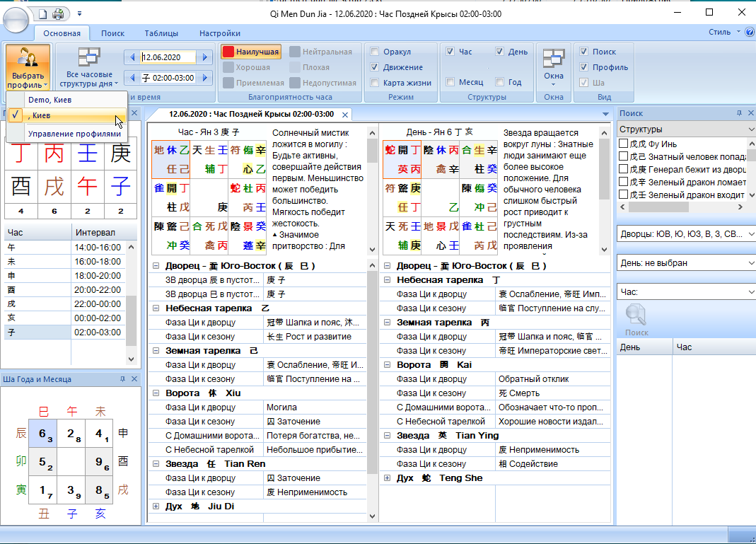
Task: Go to previous date with left arrow
Action: coord(132,57)
